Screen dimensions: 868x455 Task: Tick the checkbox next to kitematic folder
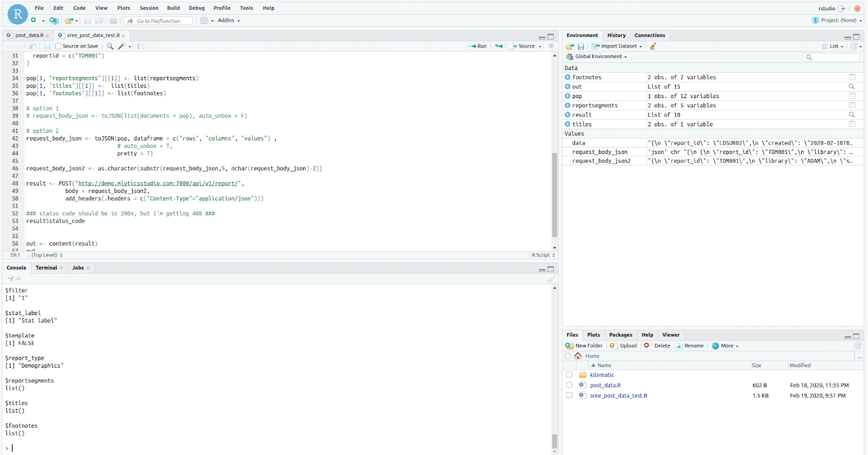[x=569, y=375]
